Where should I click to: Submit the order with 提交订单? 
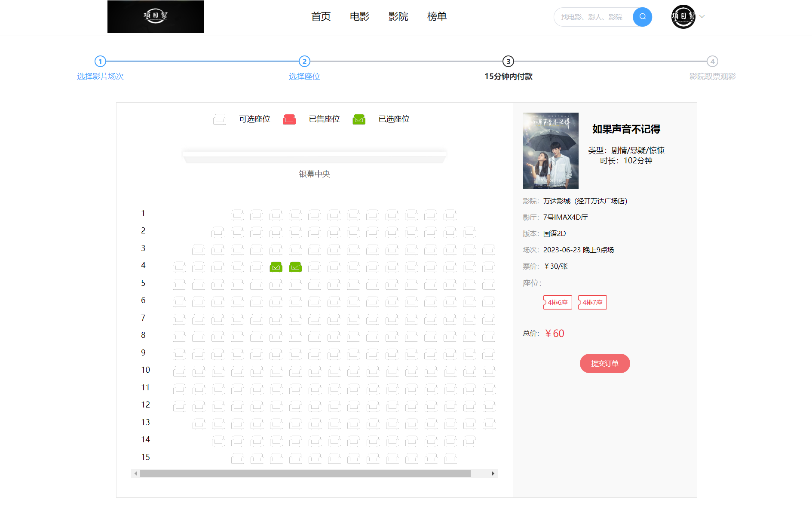pyautogui.click(x=605, y=364)
